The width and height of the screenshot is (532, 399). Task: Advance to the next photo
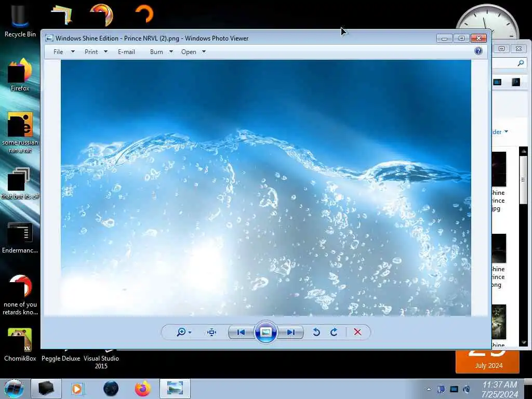click(291, 332)
